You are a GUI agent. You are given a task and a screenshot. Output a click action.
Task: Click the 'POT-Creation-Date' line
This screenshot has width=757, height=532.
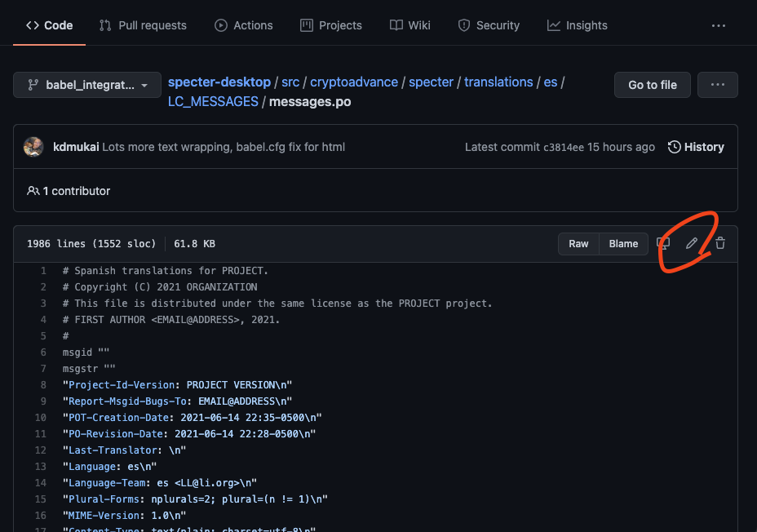[x=193, y=418]
